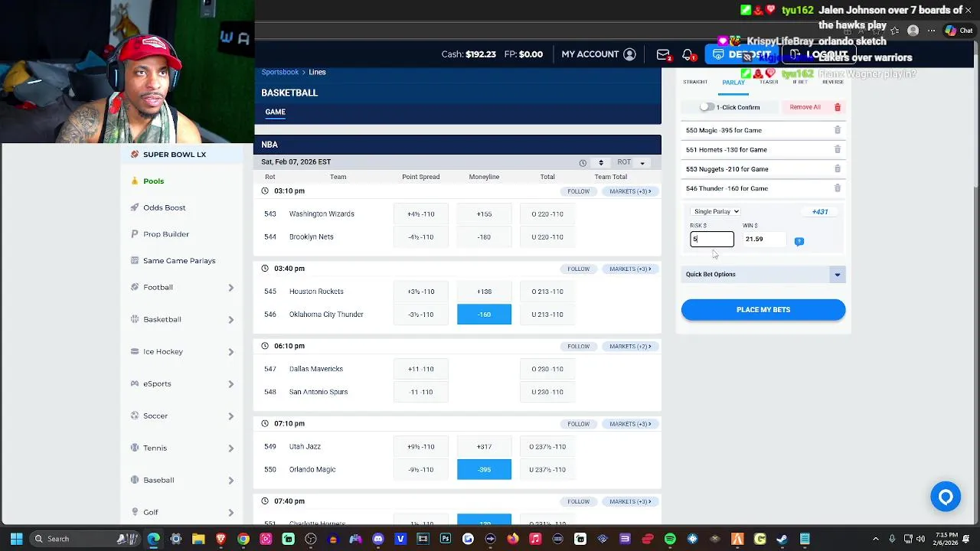Click the My Account profile icon
Screen dimensions: 980x551
click(x=629, y=54)
